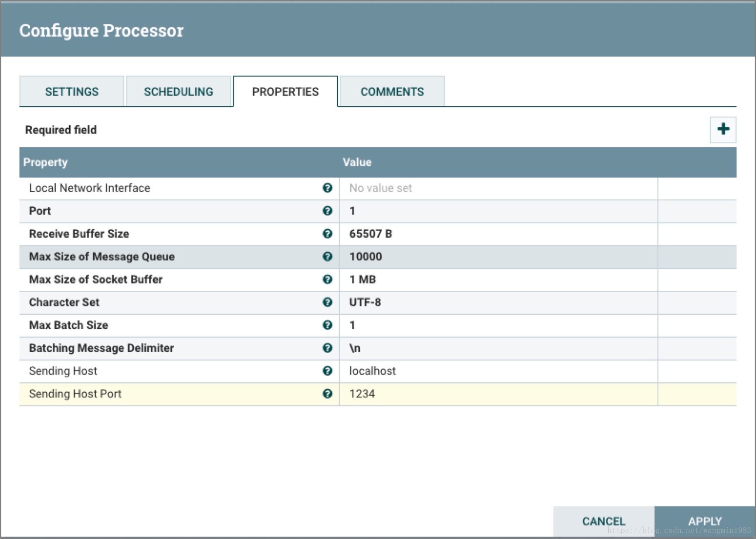Edit the value '1 MB'
This screenshot has height=539, width=756.
(498, 280)
